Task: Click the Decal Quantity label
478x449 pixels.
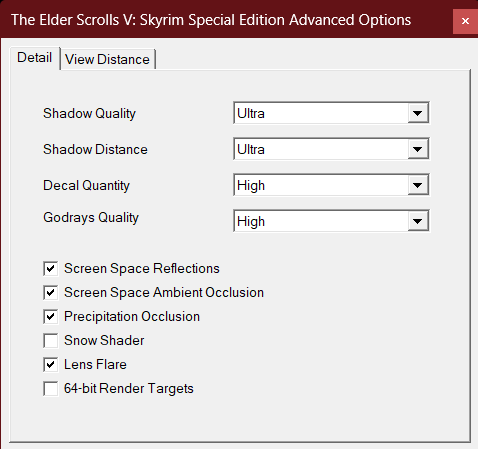Action: click(86, 186)
